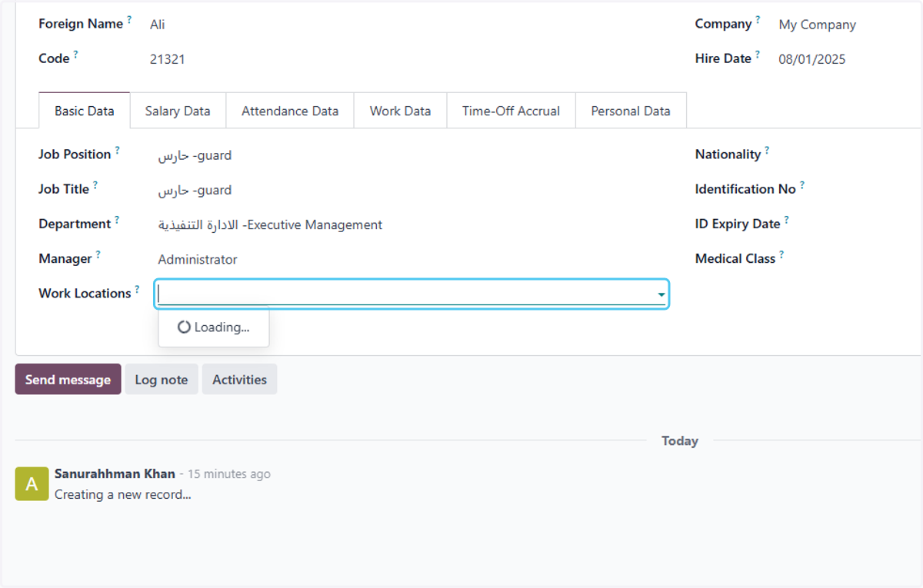Click the Loading spinner icon in dropdown
Screen dimensions: 923x588
(x=184, y=327)
